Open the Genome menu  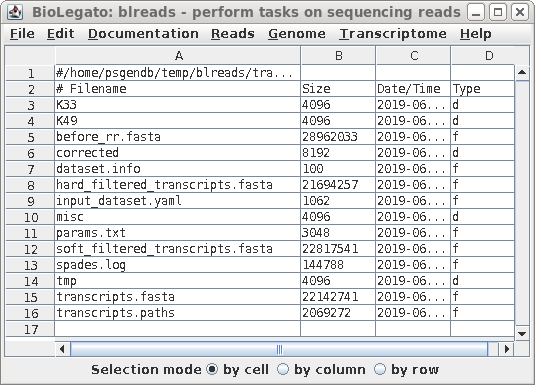(297, 33)
